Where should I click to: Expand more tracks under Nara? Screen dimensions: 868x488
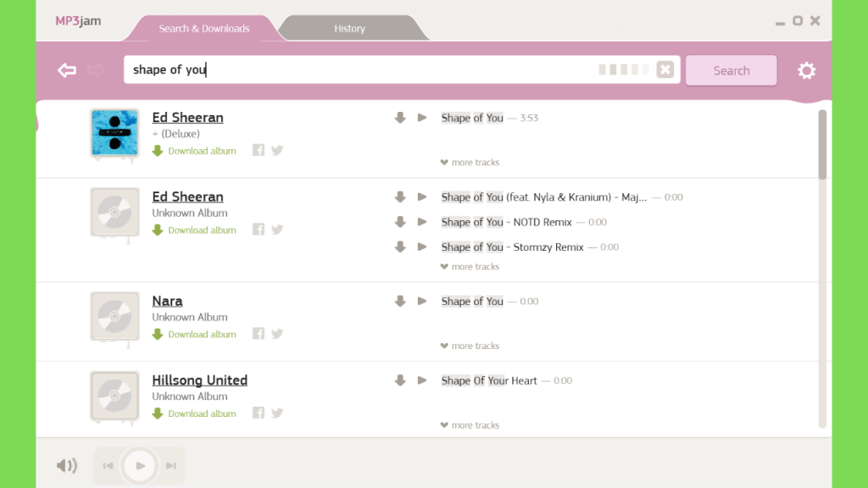470,346
